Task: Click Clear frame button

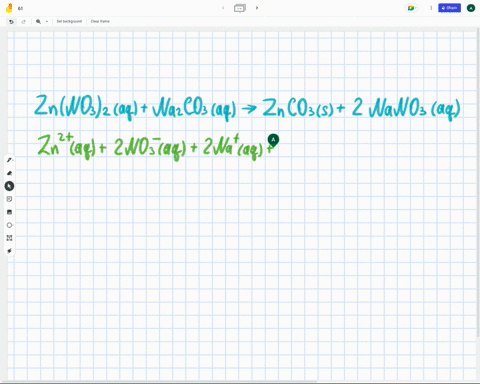Action: click(x=100, y=21)
